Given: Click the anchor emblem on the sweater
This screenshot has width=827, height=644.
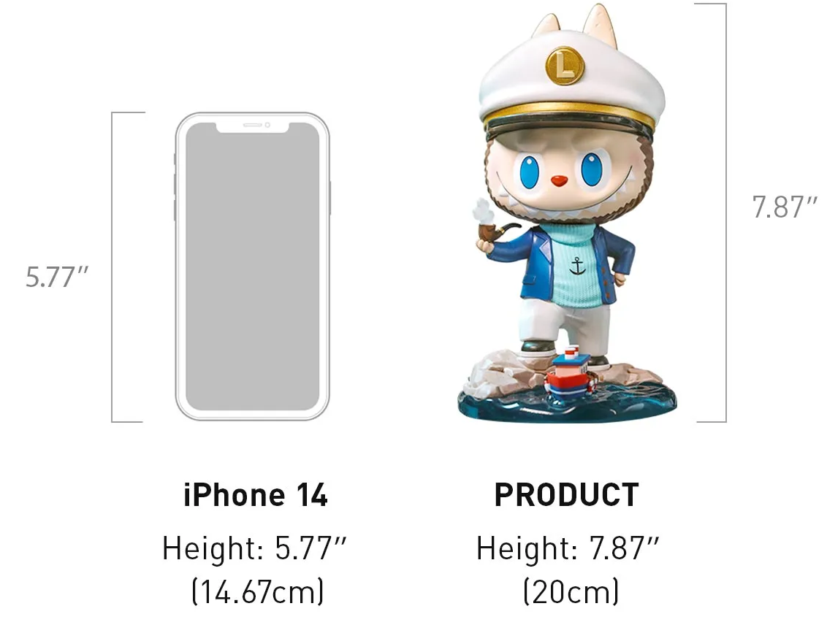Looking at the screenshot, I should [578, 266].
